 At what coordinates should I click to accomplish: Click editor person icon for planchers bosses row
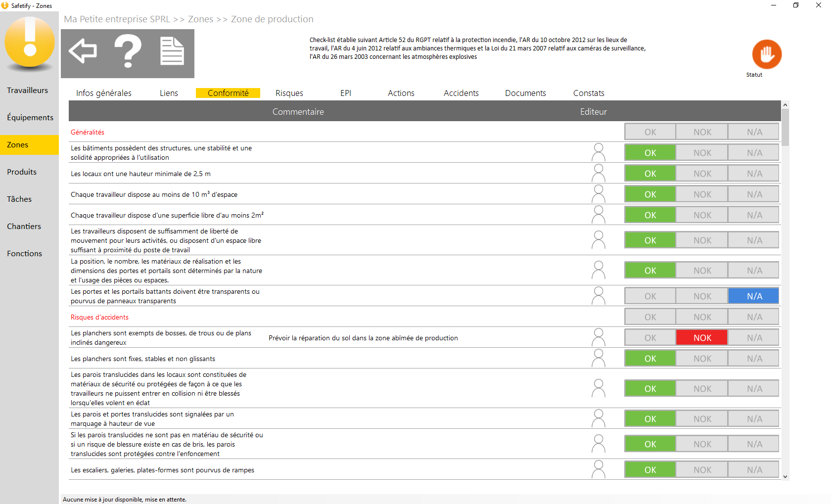(599, 337)
